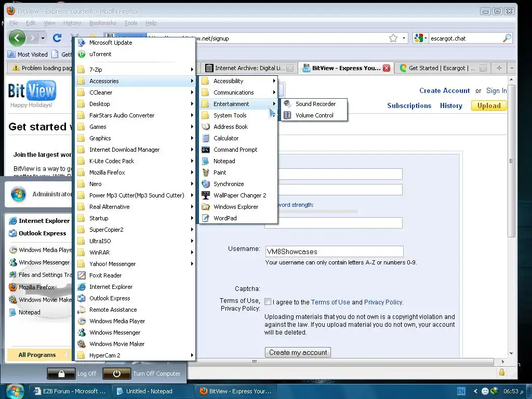Reload the page with refresh icon
The width and height of the screenshot is (532, 399).
tap(57, 38)
